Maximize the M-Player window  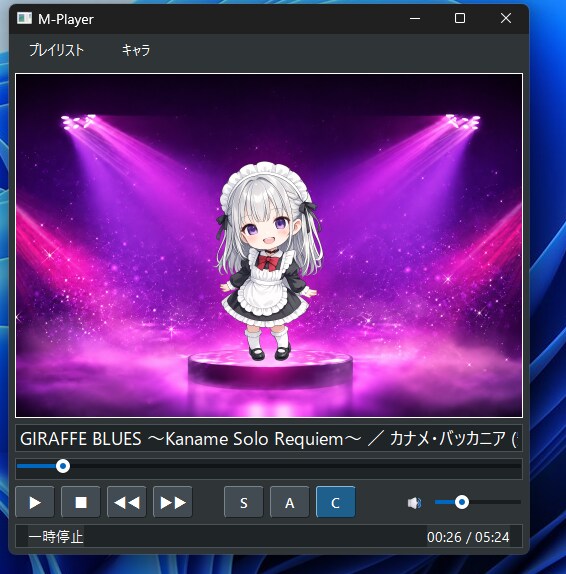point(460,18)
